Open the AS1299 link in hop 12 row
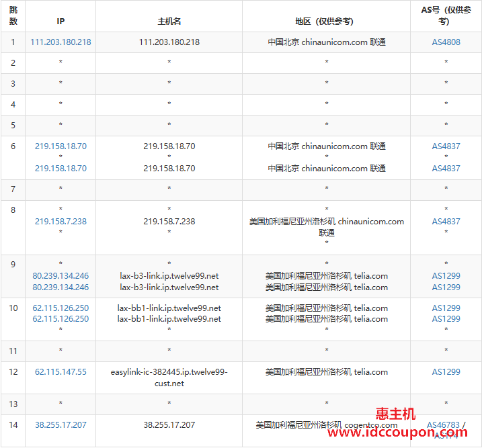This screenshot has height=448, width=482. (x=446, y=372)
